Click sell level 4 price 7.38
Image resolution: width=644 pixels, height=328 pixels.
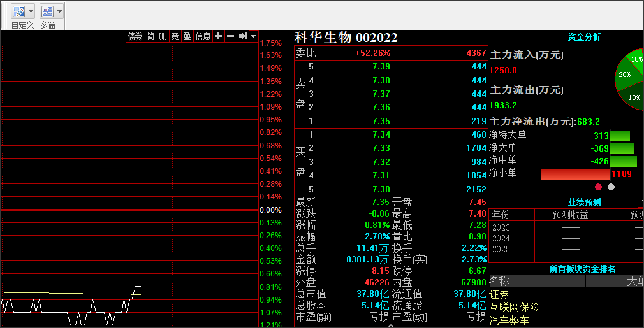pyautogui.click(x=381, y=80)
